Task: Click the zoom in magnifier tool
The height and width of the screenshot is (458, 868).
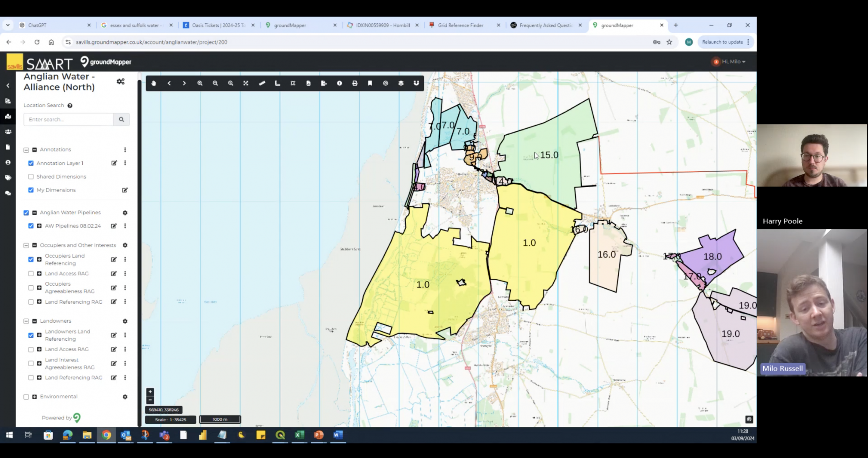Action: coord(200,83)
